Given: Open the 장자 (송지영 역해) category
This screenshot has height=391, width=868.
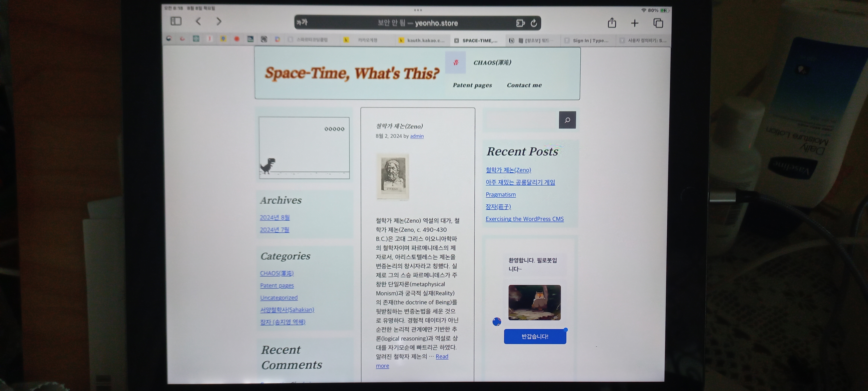Looking at the screenshot, I should 283,322.
